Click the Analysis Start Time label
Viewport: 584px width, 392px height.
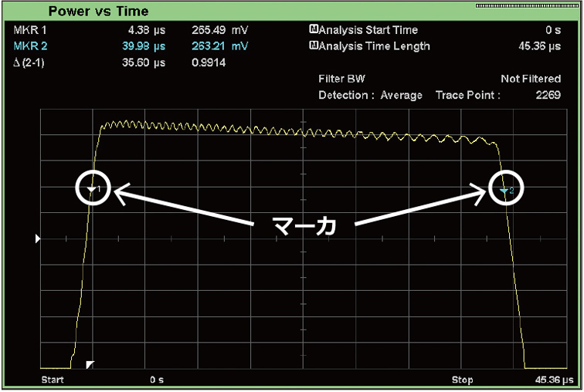point(368,30)
